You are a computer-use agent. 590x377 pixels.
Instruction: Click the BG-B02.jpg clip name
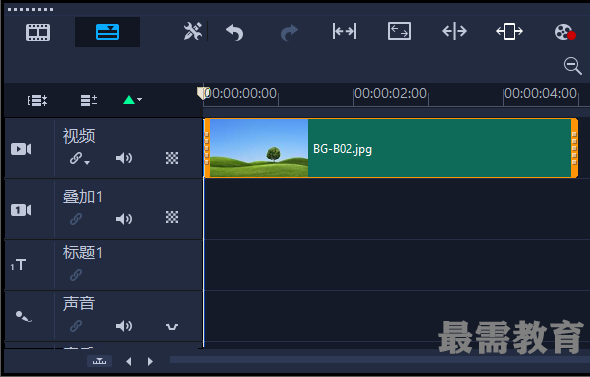[342, 149]
